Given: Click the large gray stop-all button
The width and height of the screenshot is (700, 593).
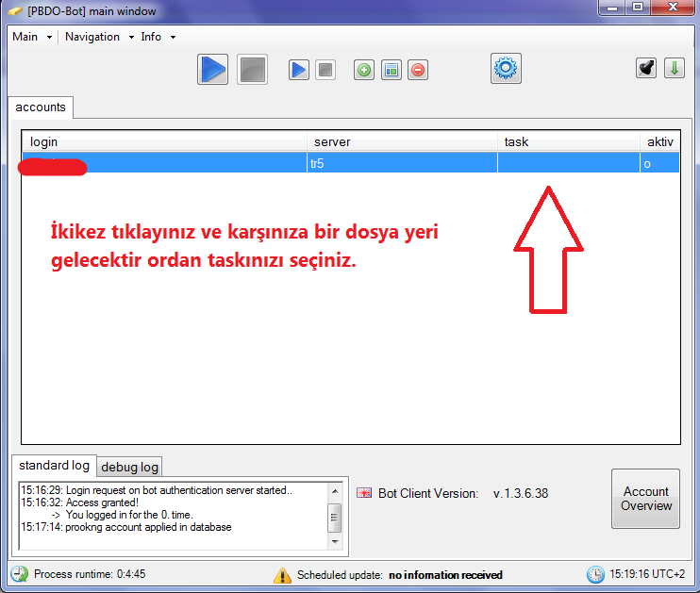Looking at the screenshot, I should click(252, 70).
